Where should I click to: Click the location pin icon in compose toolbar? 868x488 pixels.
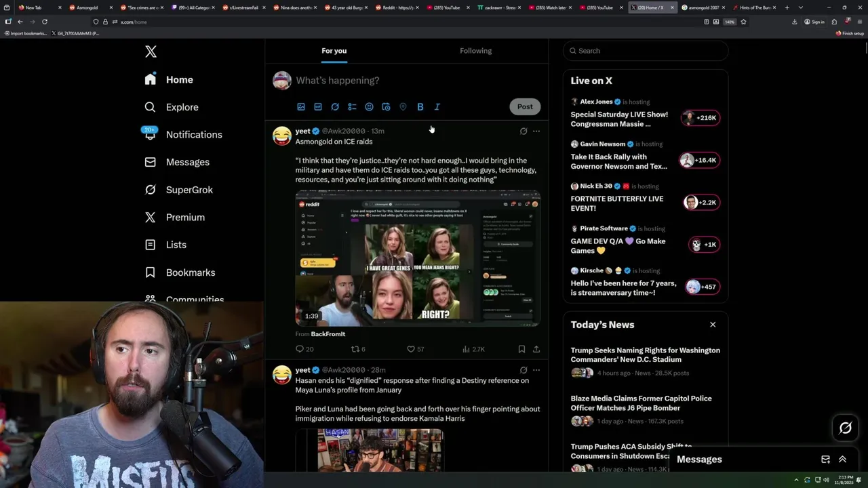403,107
